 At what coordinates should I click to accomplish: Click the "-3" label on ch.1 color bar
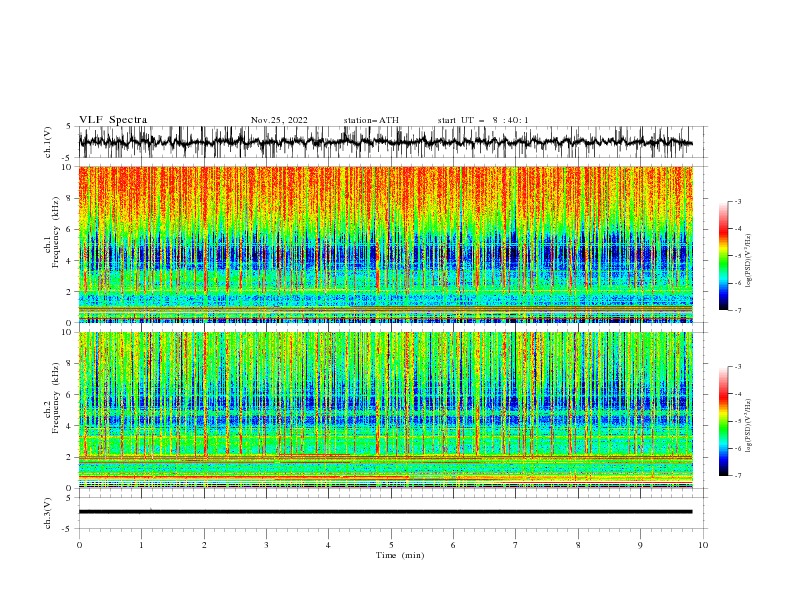(737, 201)
